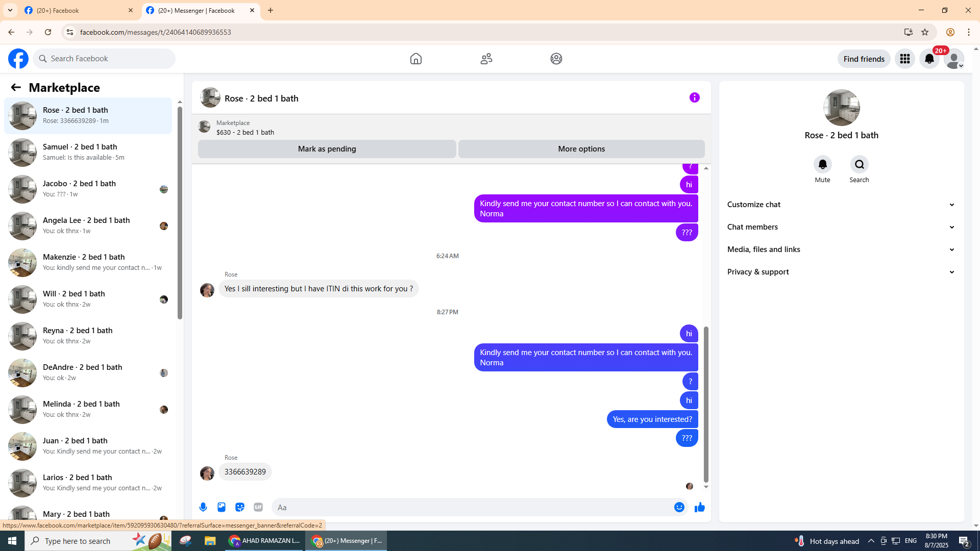Open Samuel · 2 bed 1 bath chat
This screenshot has height=551, width=980.
(x=88, y=153)
